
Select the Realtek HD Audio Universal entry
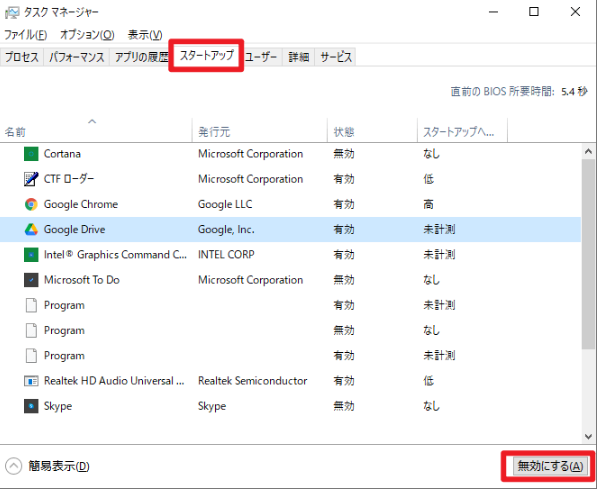point(114,381)
